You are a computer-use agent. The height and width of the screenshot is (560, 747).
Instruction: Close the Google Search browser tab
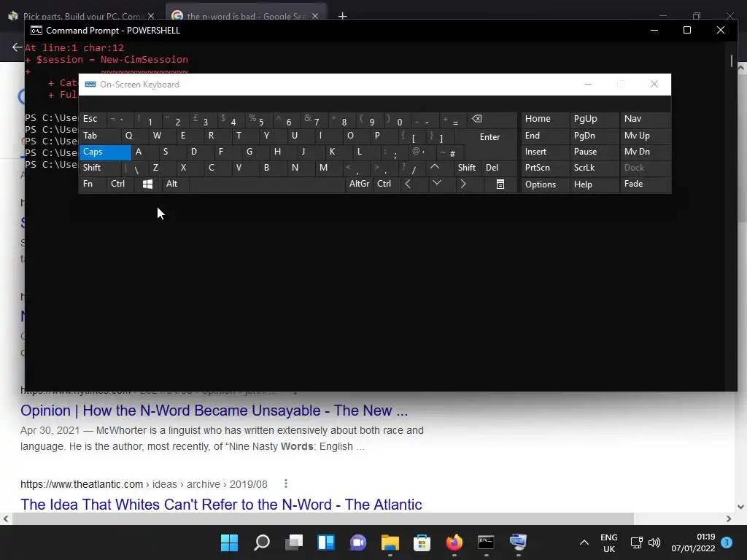click(315, 16)
